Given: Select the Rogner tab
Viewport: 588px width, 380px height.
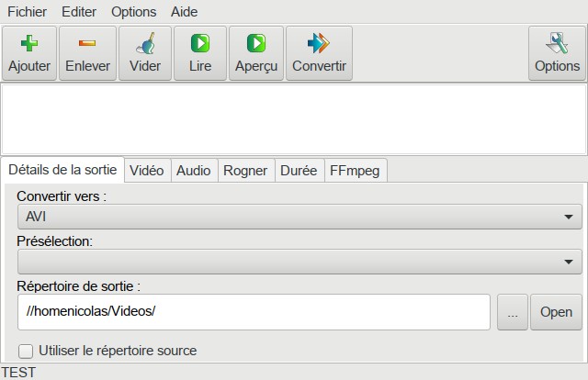Looking at the screenshot, I should pyautogui.click(x=245, y=171).
